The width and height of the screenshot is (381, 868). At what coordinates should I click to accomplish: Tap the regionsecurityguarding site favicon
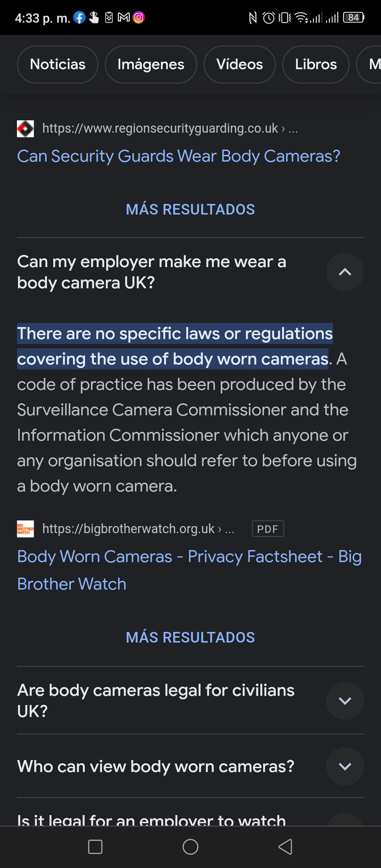coord(25,129)
